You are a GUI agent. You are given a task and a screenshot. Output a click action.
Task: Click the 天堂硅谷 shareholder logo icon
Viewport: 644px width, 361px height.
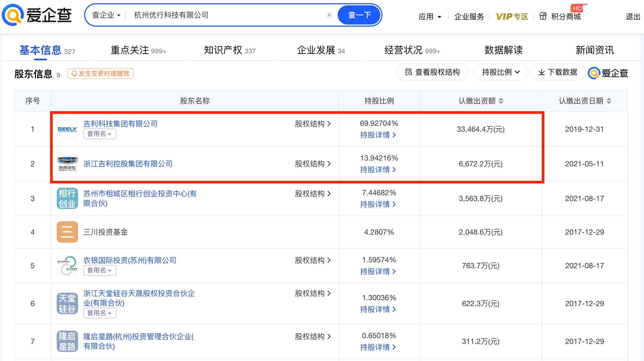67,303
